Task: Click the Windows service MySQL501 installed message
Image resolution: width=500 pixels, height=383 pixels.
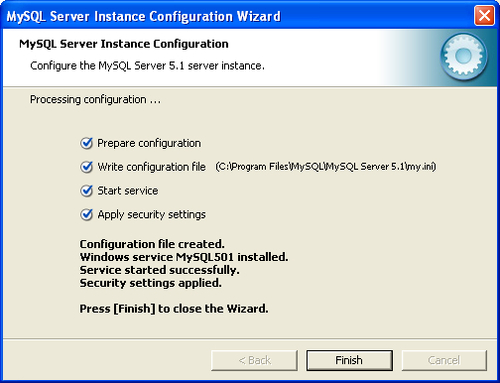Action: point(184,257)
